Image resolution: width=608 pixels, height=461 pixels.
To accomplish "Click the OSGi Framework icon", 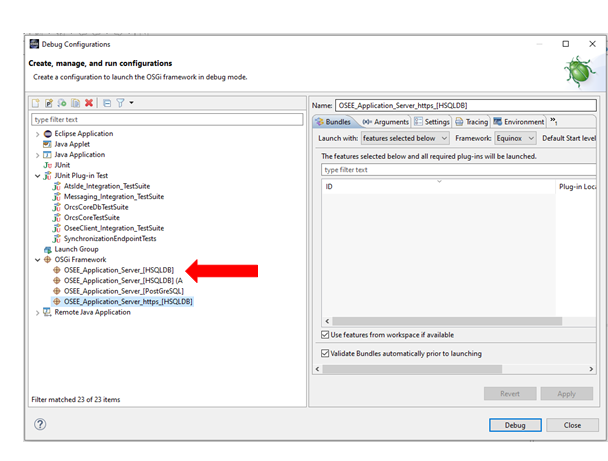I will pos(47,259).
